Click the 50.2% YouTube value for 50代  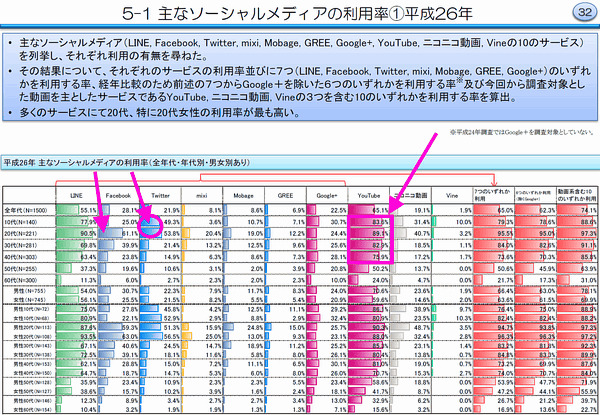(381, 268)
